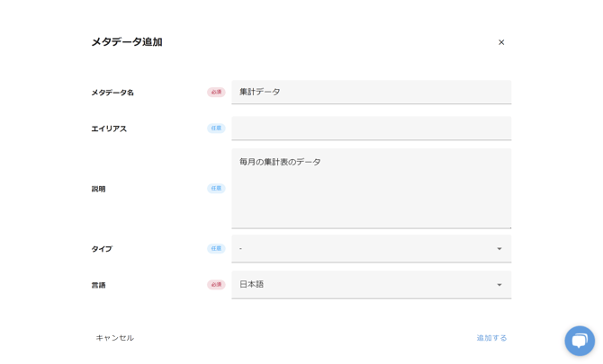
Task: Click the 任意 badge beside タイプ
Action: click(216, 249)
